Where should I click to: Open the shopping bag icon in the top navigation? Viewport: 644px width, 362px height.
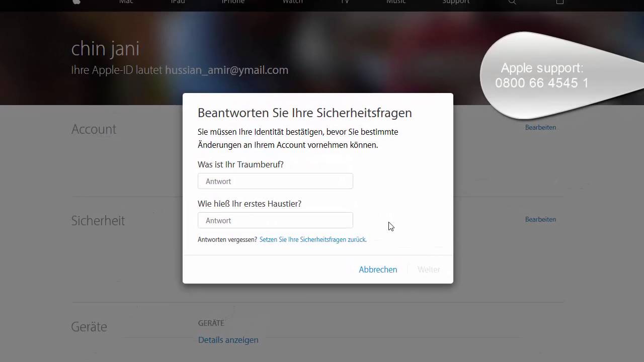(x=560, y=2)
